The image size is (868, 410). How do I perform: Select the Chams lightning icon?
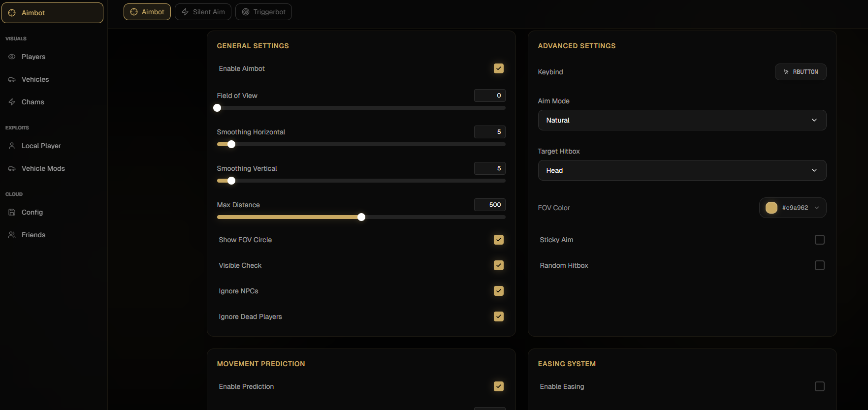tap(12, 102)
